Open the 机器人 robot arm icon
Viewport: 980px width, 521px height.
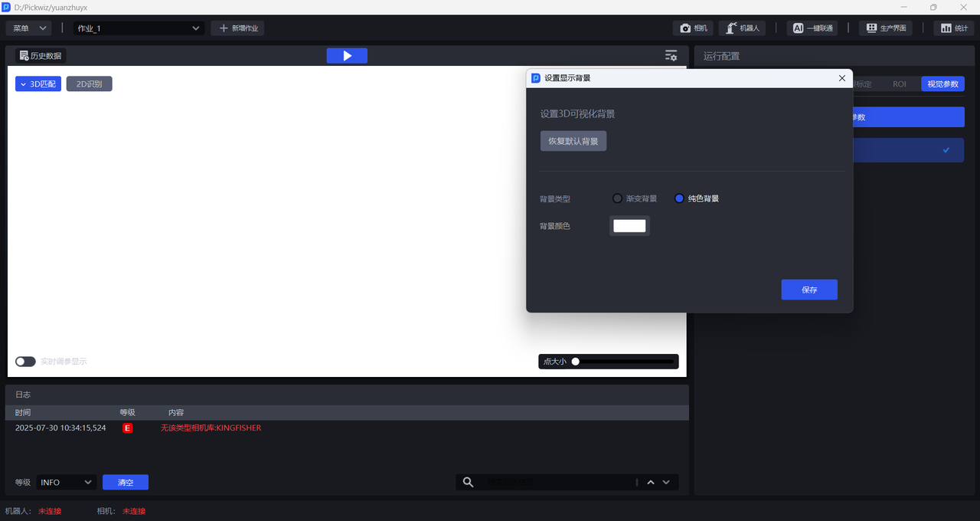pyautogui.click(x=732, y=28)
